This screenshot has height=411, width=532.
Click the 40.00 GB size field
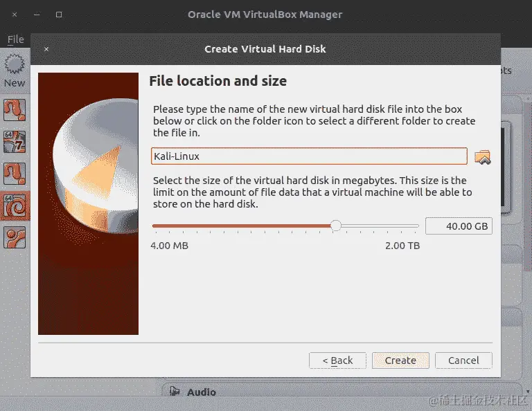pos(459,226)
